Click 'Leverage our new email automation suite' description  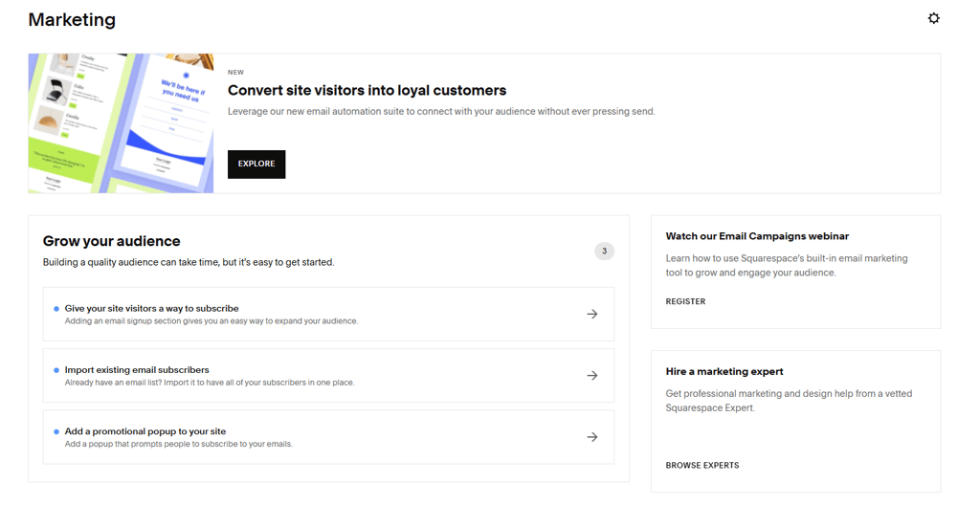click(441, 111)
